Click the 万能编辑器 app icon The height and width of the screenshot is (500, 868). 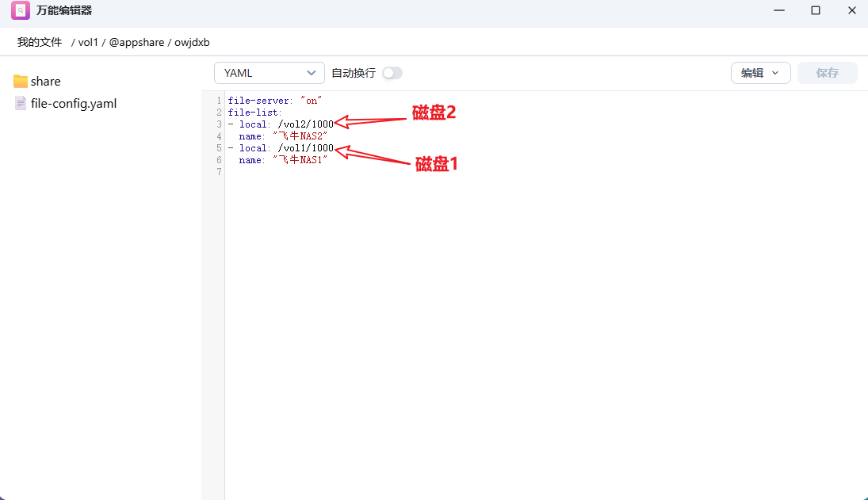point(21,10)
